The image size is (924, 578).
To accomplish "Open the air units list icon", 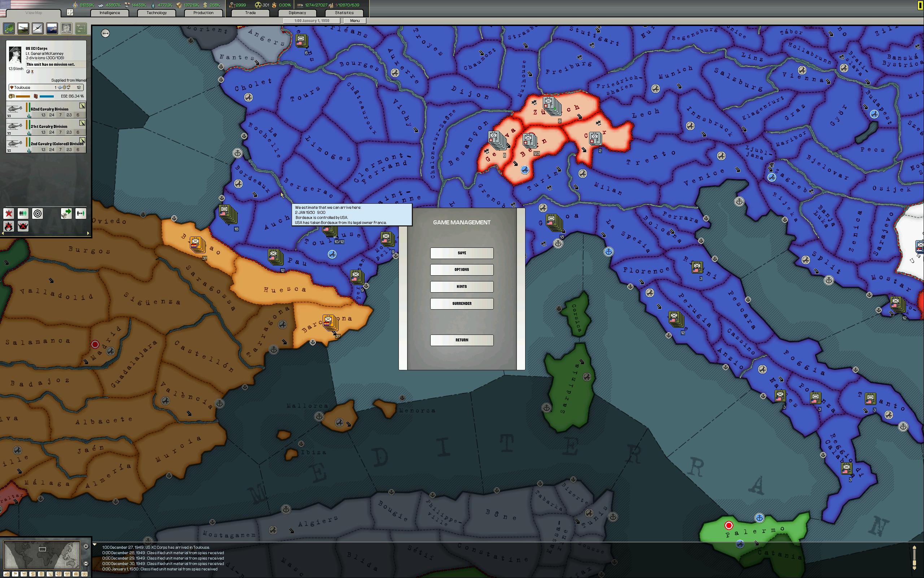I will pyautogui.click(x=38, y=28).
